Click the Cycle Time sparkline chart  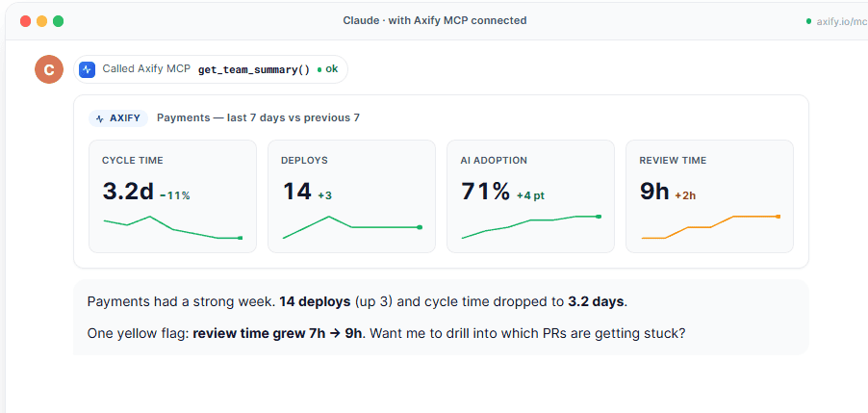172,227
